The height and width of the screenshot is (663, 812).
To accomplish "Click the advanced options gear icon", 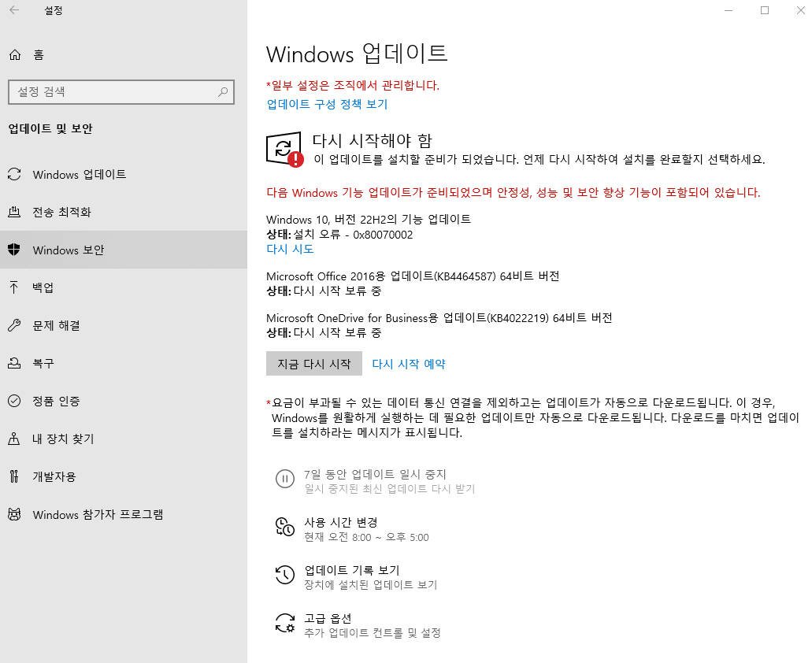I will point(285,623).
